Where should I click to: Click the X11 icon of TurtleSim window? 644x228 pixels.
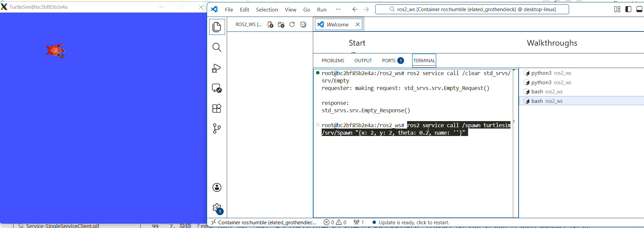point(4,7)
